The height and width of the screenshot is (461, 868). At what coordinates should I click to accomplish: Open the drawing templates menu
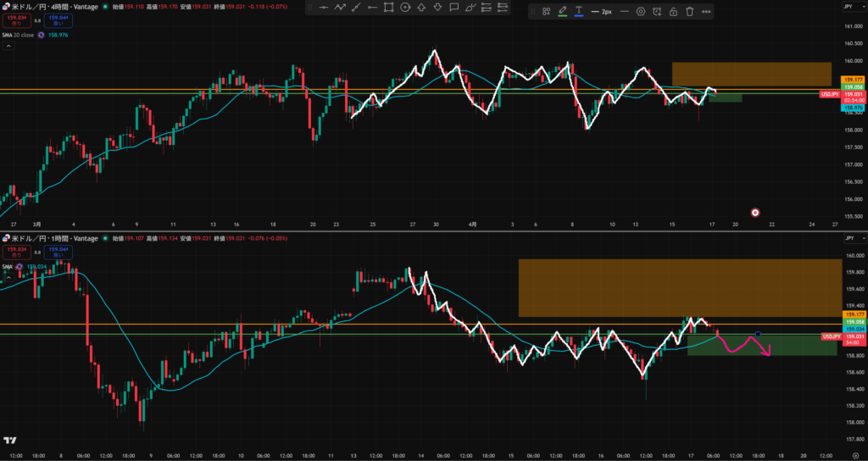pos(546,12)
